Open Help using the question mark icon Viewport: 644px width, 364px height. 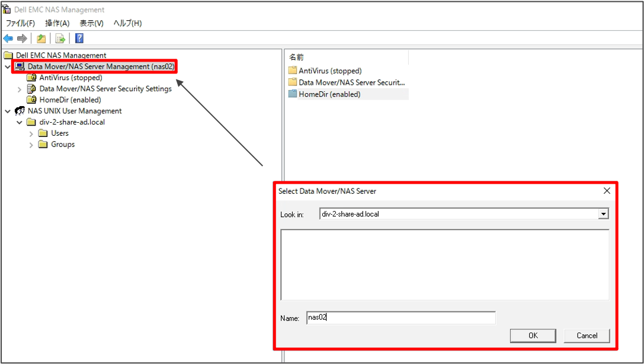79,39
